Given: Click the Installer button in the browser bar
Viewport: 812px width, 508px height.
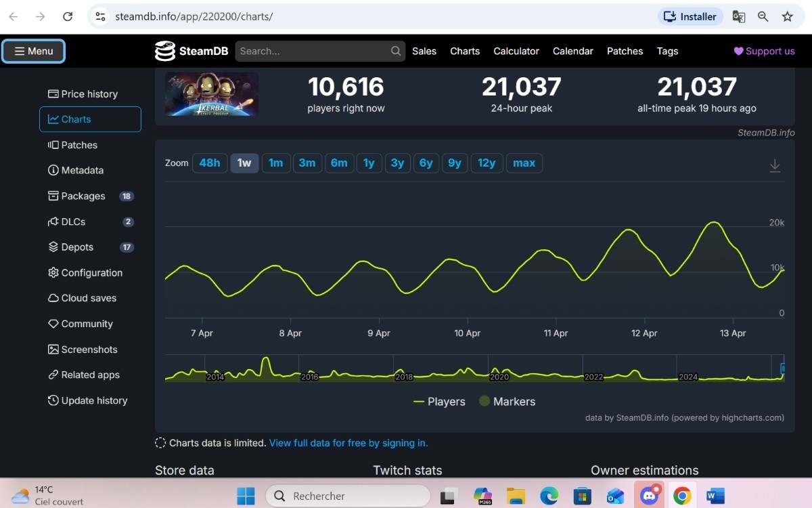Looking at the screenshot, I should [x=690, y=16].
